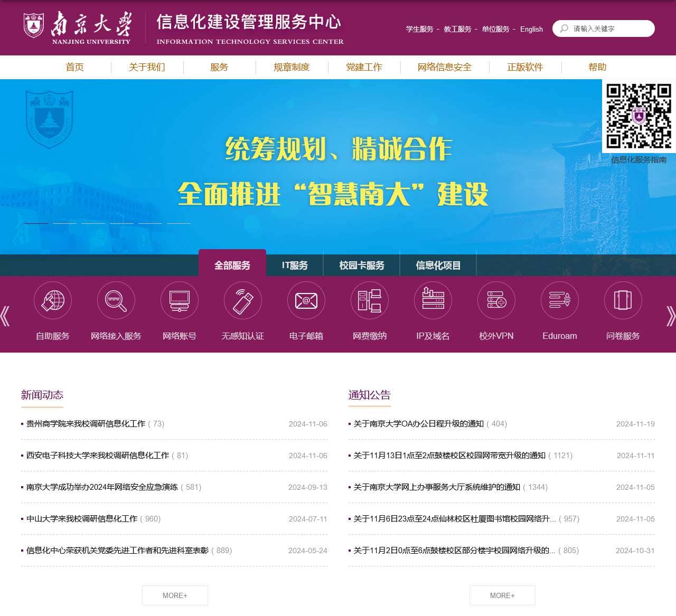Open notice 关于11月13日鼓楼校区校园网带宽升级
676x616 pixels.
449,455
